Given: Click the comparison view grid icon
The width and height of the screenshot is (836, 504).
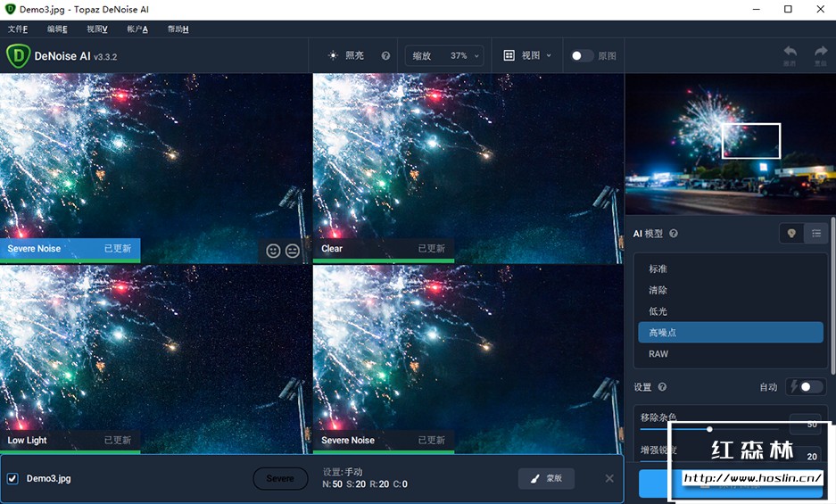Looking at the screenshot, I should click(509, 55).
